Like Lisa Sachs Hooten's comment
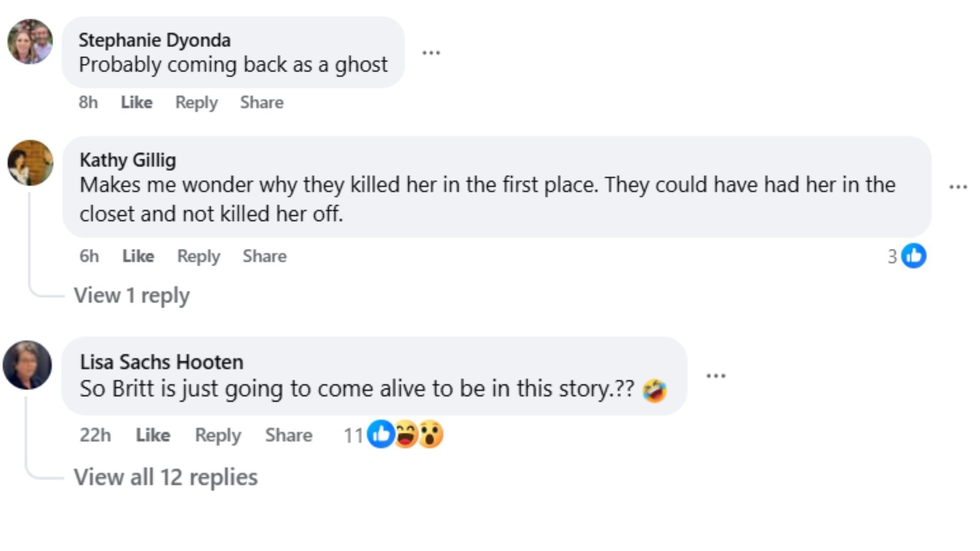This screenshot has width=980, height=551. click(x=153, y=435)
